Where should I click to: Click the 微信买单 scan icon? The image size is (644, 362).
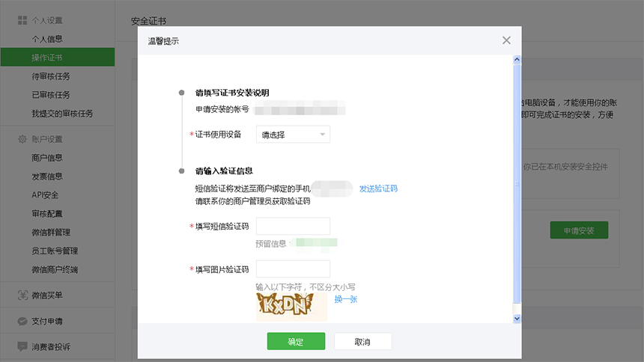point(22,295)
